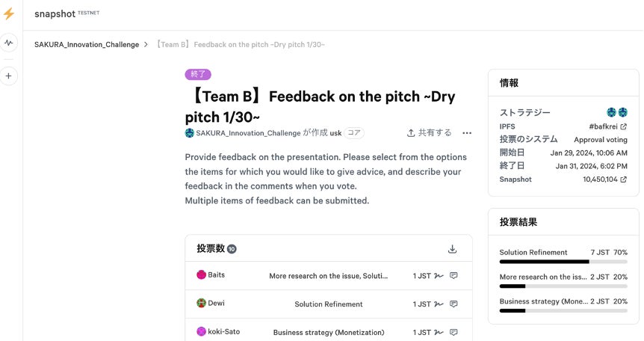Viewport: 644px width, 341px height.
Task: Click koki-Sato voter name
Action: [x=223, y=332]
